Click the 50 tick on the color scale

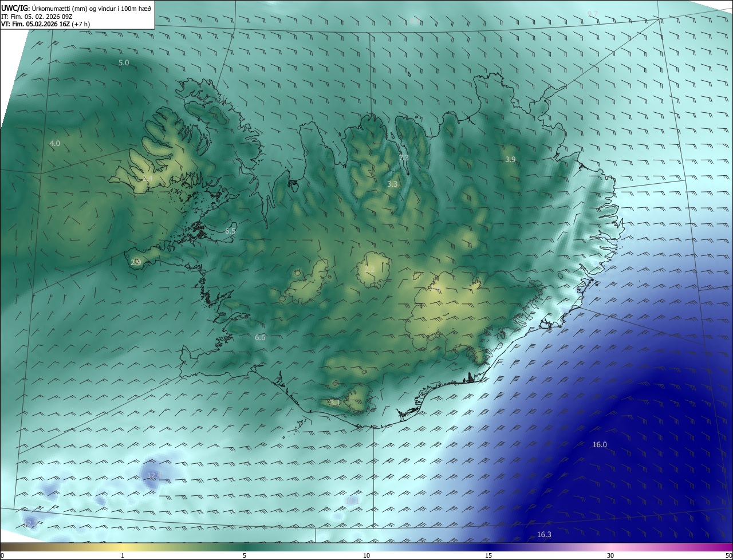(x=728, y=555)
